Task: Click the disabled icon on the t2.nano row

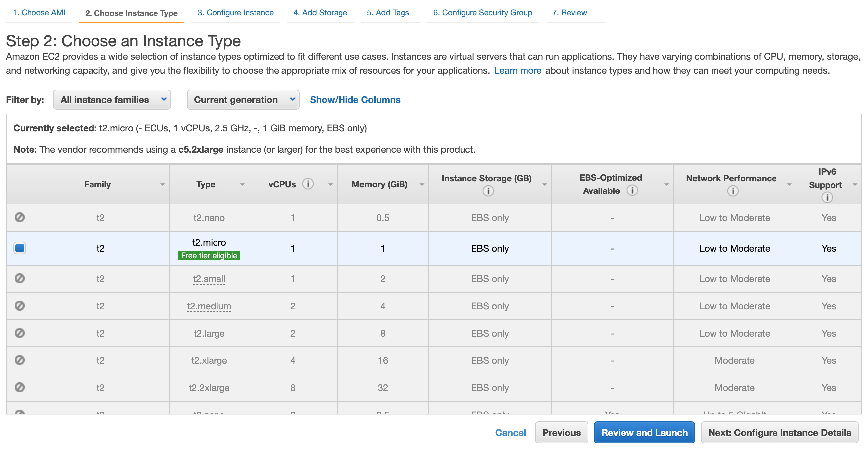Action: pyautogui.click(x=19, y=217)
